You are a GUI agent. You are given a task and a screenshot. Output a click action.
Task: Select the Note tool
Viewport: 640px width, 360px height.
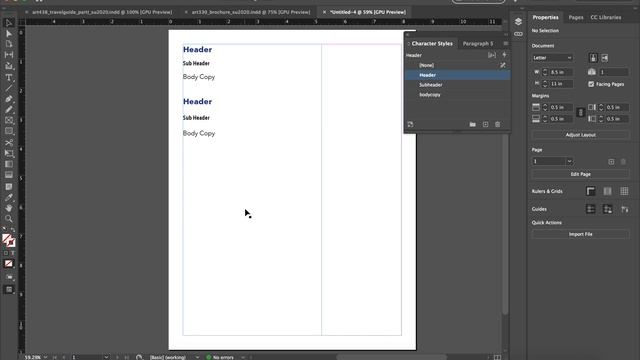tap(9, 187)
